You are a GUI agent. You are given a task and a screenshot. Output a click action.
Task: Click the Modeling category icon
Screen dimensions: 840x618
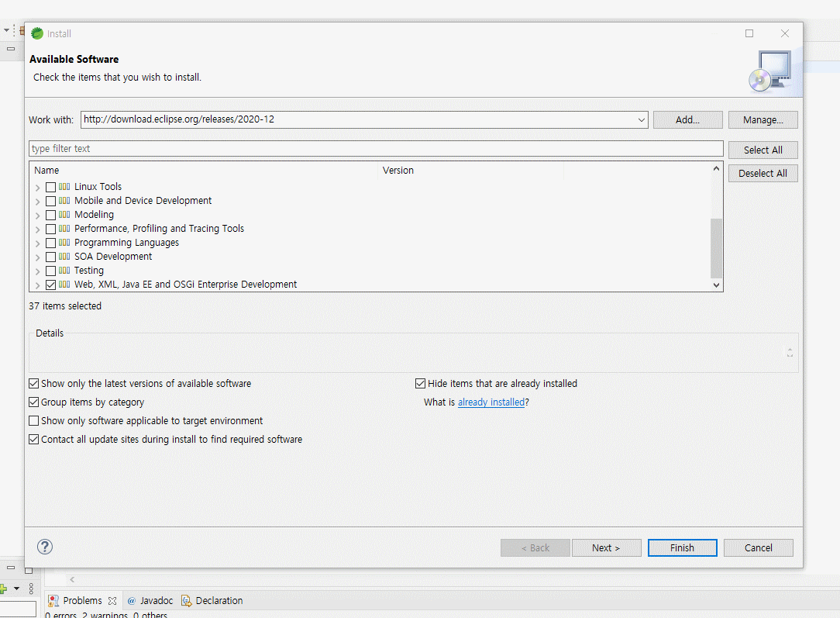coord(64,214)
